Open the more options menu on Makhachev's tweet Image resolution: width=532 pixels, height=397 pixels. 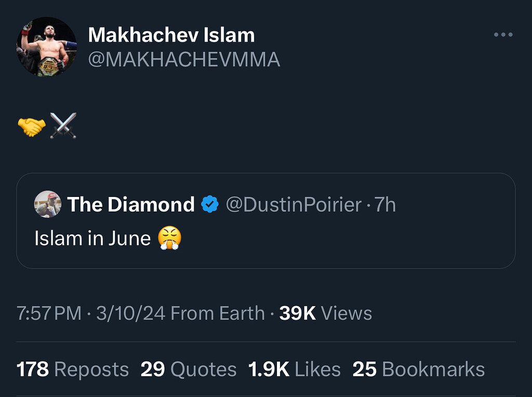click(x=502, y=34)
